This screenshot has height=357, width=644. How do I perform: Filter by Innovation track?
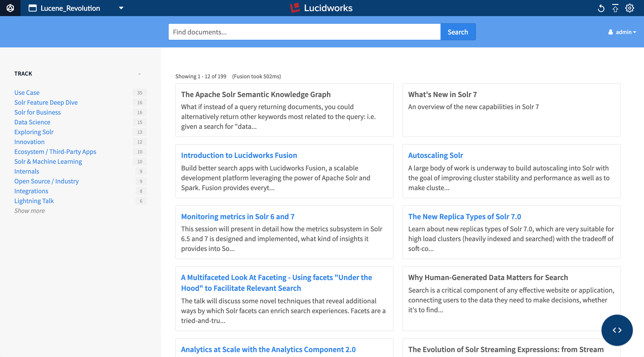(29, 142)
